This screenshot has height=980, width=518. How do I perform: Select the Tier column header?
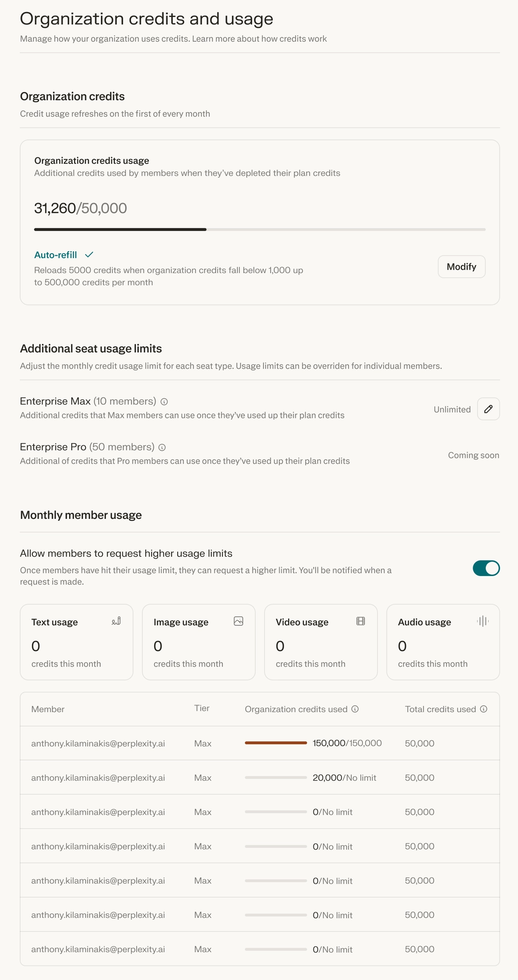[x=202, y=708]
